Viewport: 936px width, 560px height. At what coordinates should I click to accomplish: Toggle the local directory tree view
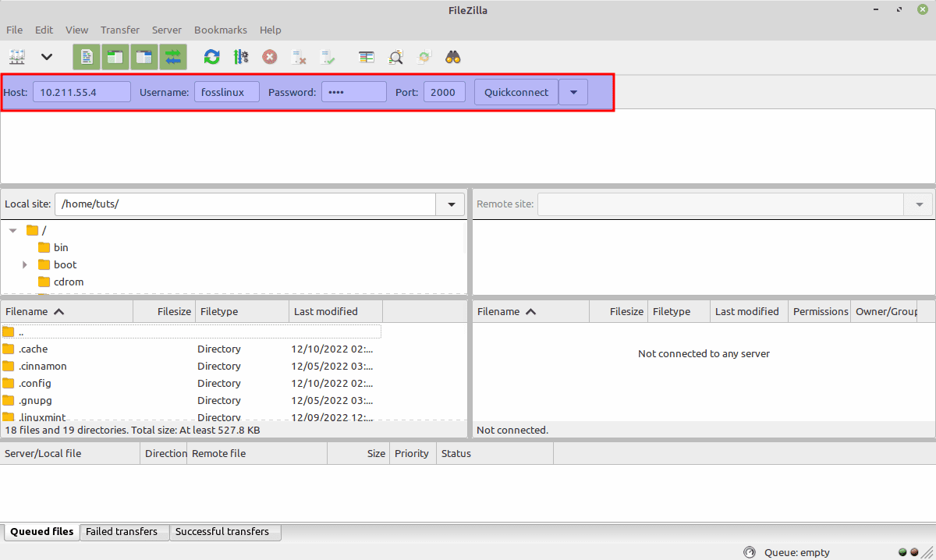(x=115, y=56)
